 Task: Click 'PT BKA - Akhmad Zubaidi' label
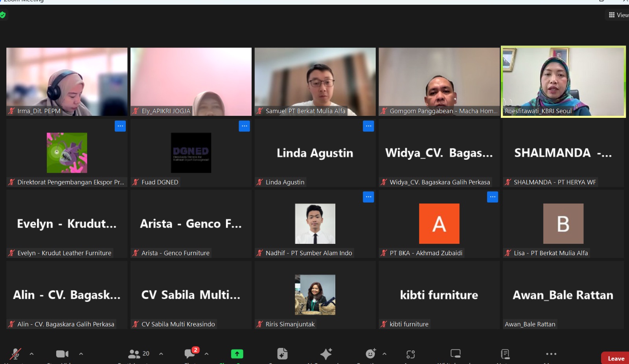[426, 253]
